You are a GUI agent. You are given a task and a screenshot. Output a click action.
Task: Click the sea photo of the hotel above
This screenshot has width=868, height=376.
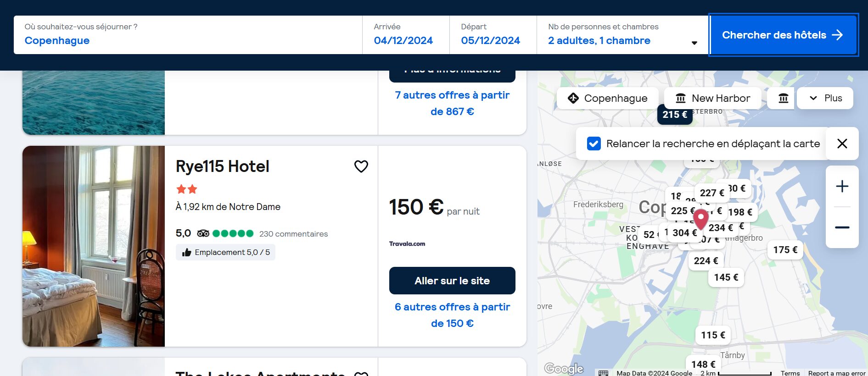(94, 103)
